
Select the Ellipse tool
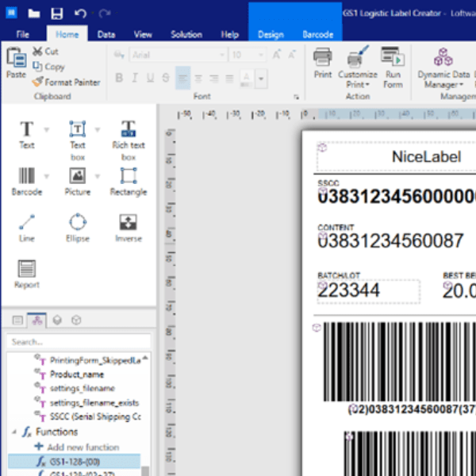[78, 228]
